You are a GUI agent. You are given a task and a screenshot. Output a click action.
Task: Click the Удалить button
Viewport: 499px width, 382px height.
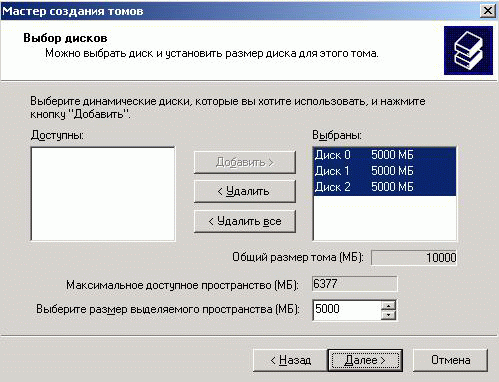pyautogui.click(x=245, y=191)
